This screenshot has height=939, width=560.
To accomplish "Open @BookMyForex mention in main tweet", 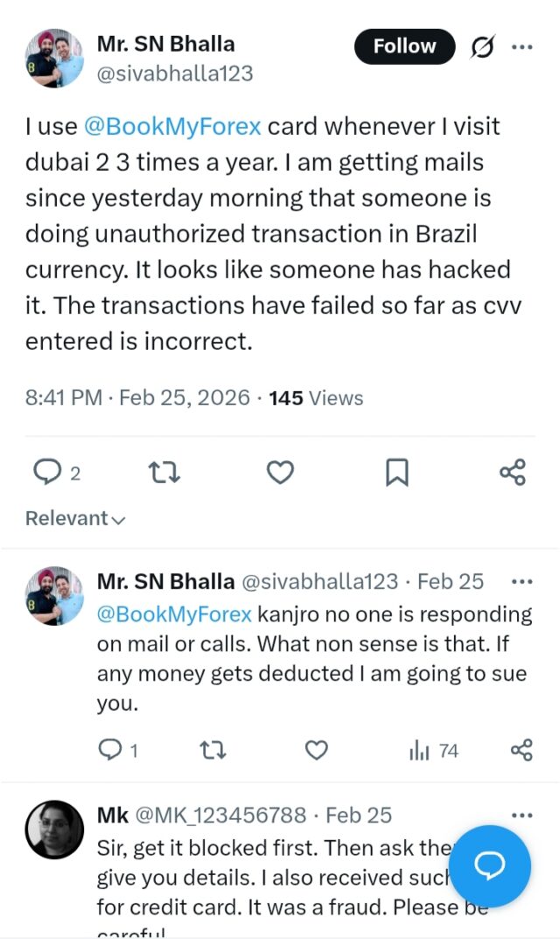I will [173, 126].
